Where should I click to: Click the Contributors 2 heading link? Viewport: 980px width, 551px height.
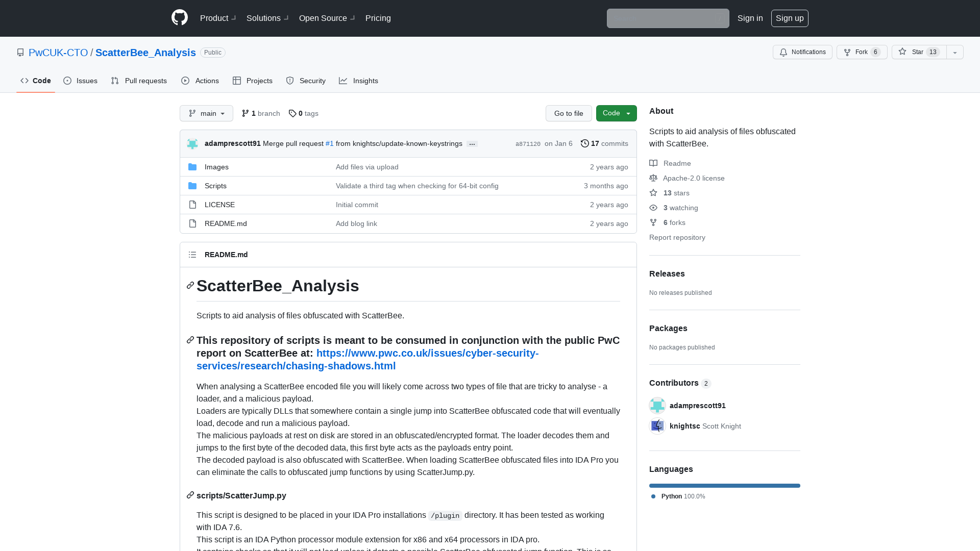point(680,383)
